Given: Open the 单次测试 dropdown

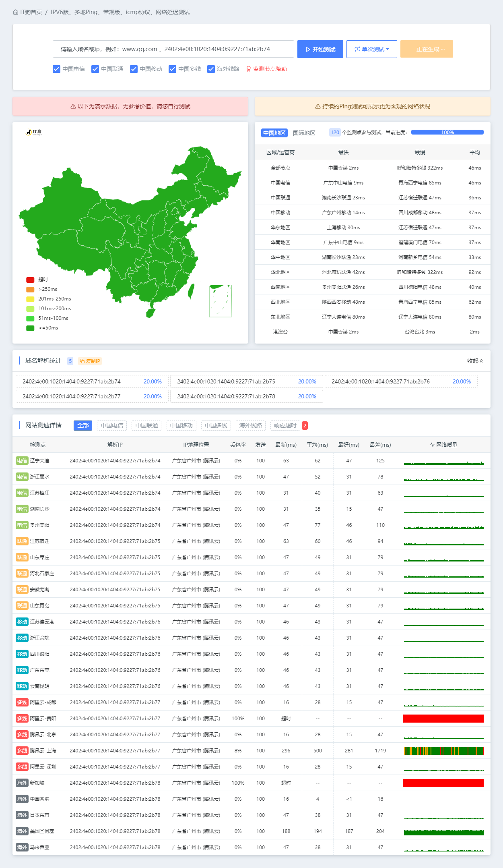Looking at the screenshot, I should click(371, 49).
